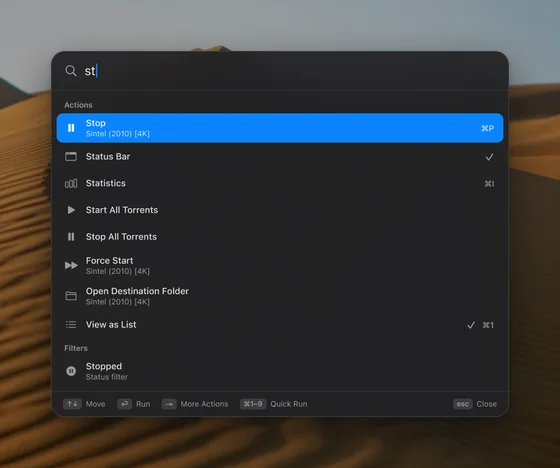Image resolution: width=560 pixels, height=468 pixels.
Task: Click the search magnifier icon
Action: (x=71, y=71)
